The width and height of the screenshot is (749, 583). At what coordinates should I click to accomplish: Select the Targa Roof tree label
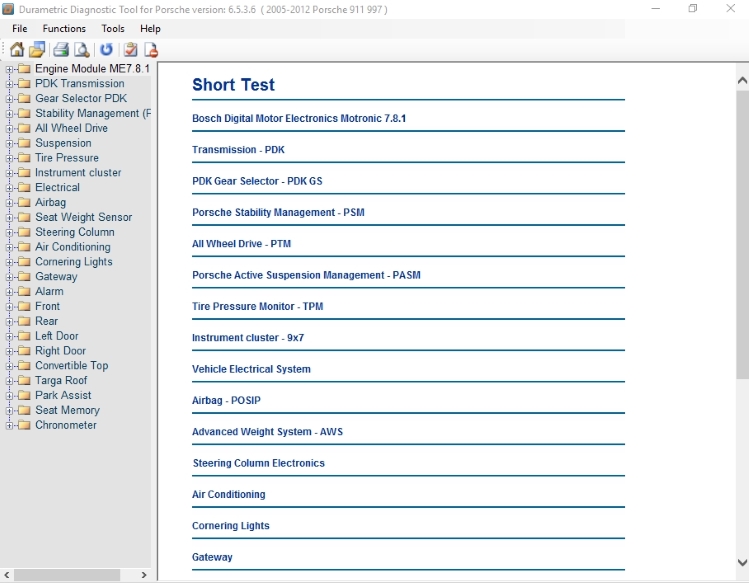point(61,380)
